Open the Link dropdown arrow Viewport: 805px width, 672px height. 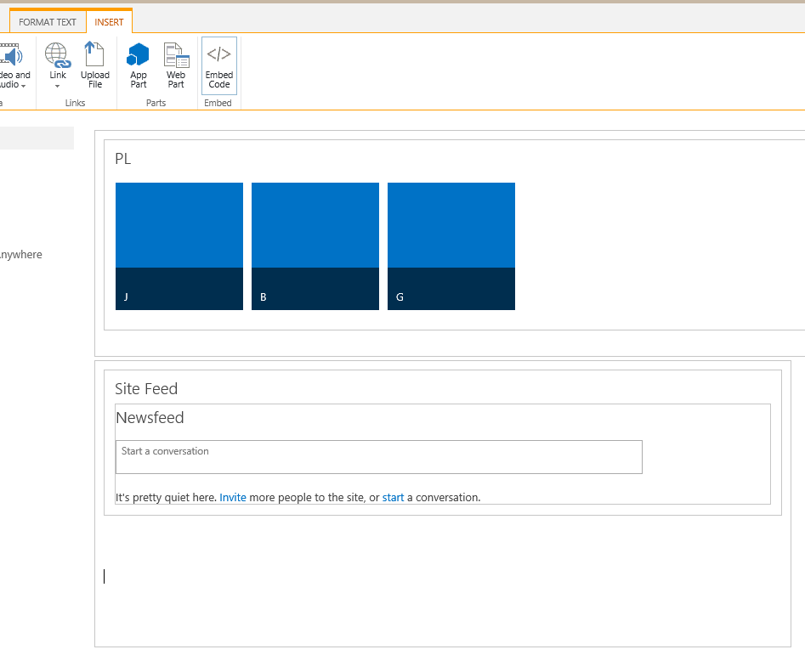pyautogui.click(x=58, y=87)
